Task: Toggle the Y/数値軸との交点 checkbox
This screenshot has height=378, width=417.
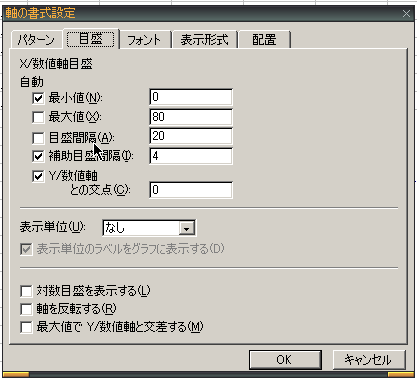Action: coord(38,176)
